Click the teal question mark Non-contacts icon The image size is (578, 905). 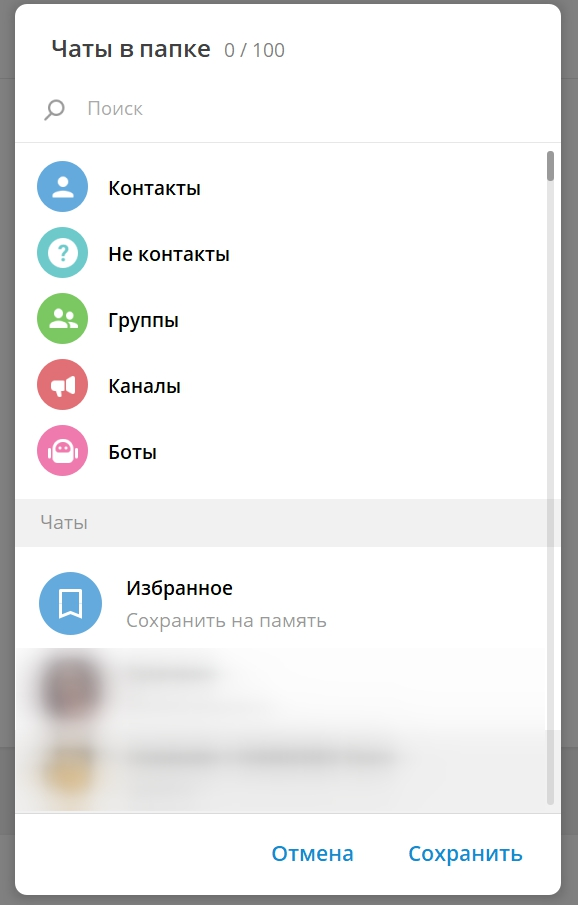click(62, 253)
